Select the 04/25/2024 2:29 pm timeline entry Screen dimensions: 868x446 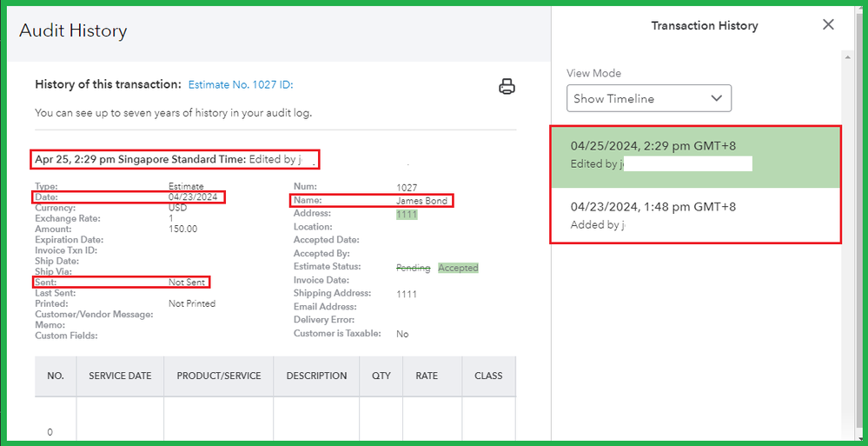pyautogui.click(x=695, y=156)
